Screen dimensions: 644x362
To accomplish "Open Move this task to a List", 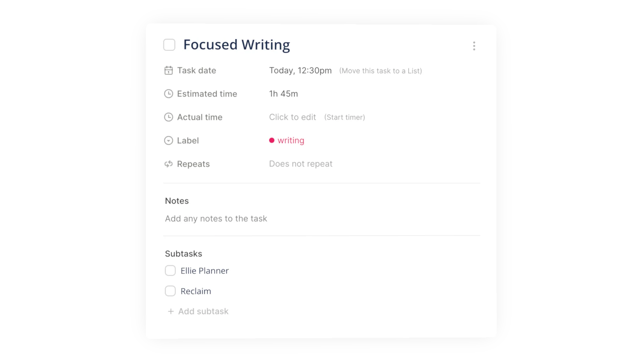I will [x=381, y=71].
